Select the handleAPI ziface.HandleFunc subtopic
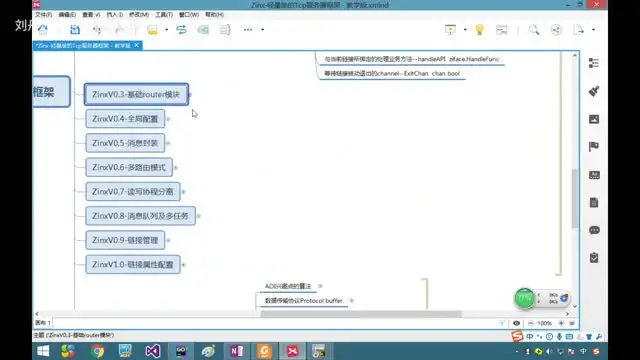 pyautogui.click(x=411, y=59)
